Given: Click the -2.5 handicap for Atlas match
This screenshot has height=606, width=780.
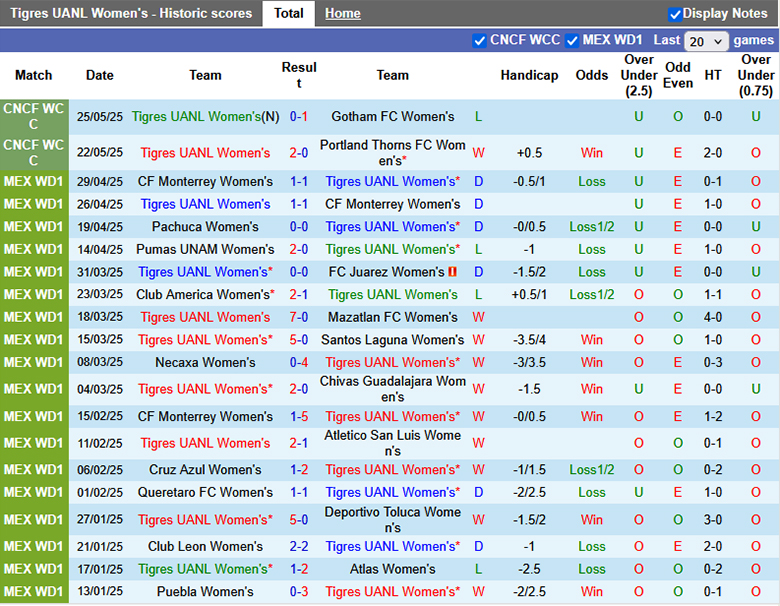Looking at the screenshot, I should 529,569.
